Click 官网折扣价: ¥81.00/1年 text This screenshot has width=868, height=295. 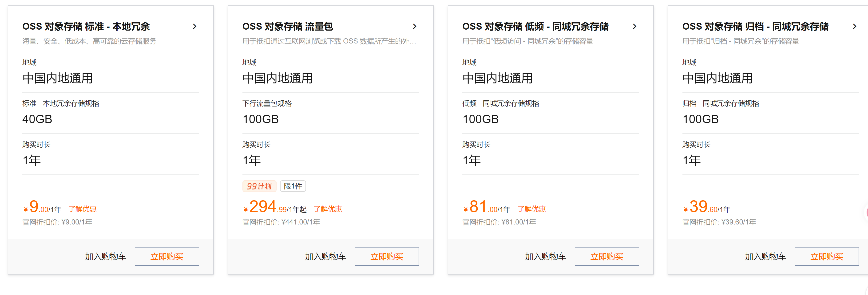pyautogui.click(x=499, y=222)
